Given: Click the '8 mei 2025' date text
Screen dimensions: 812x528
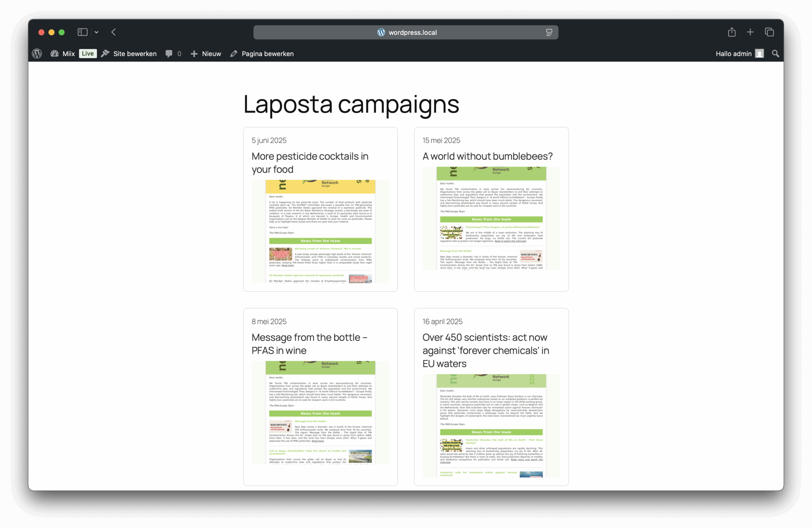Looking at the screenshot, I should point(269,321).
